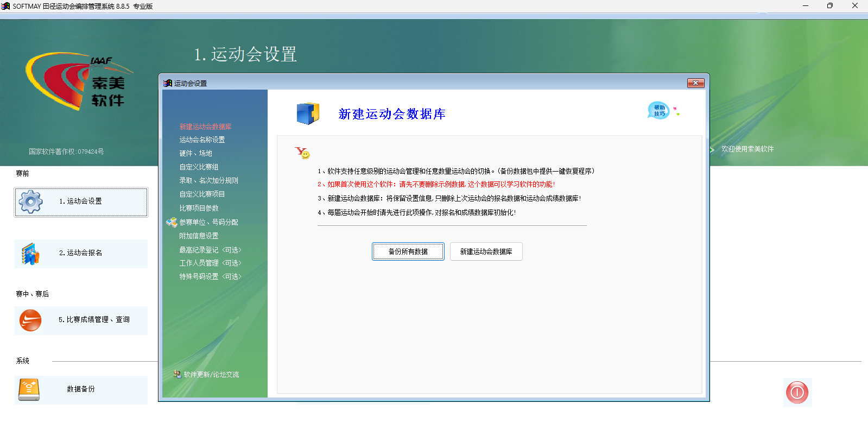Open 运动会名称设置 menu entry

(202, 140)
